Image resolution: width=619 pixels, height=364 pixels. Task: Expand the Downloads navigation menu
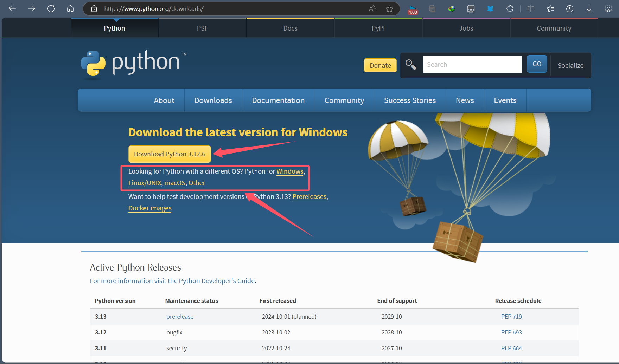[213, 100]
